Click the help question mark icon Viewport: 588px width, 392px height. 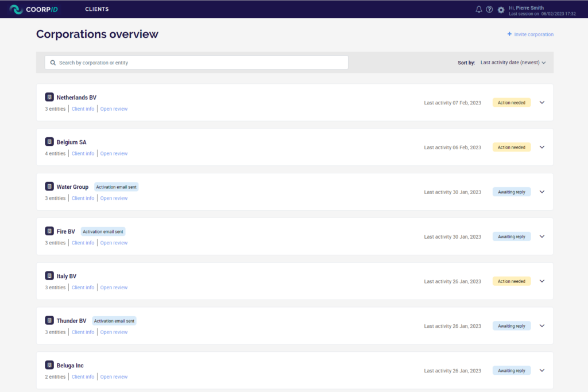[x=489, y=9]
